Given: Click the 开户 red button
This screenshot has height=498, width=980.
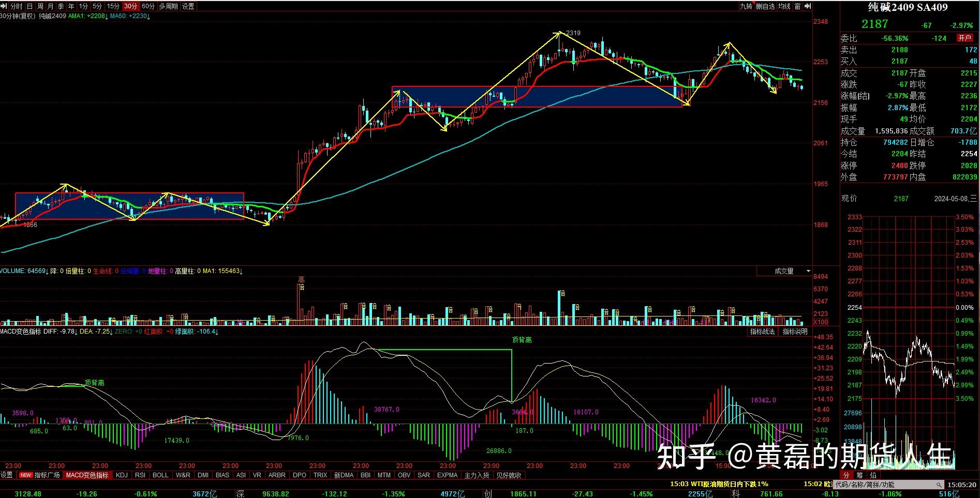Looking at the screenshot, I should tap(965, 38).
